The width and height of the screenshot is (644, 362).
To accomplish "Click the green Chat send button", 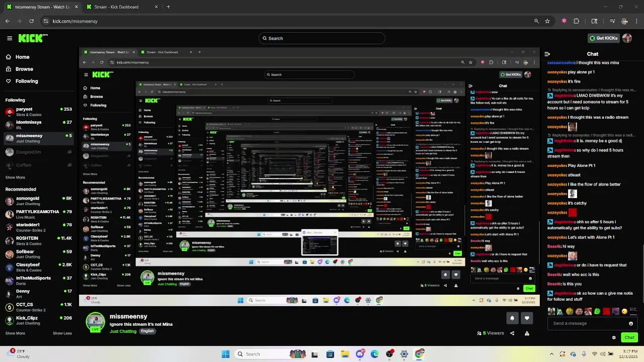I will (629, 337).
